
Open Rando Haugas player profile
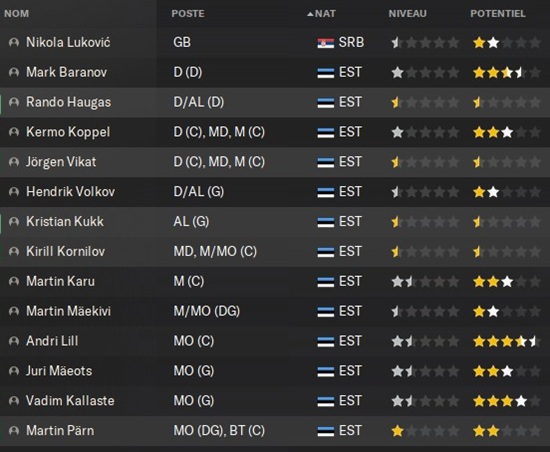[x=68, y=102]
